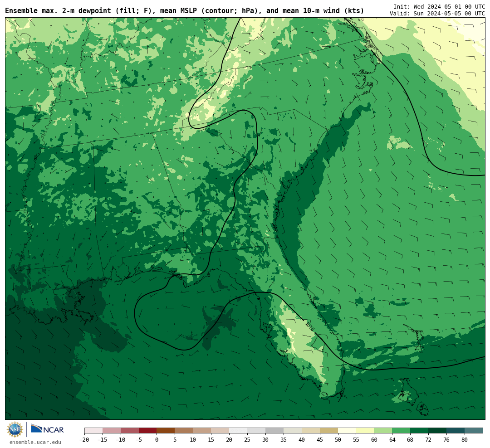
Task: Click the '35' colorbar tick label
Action: pyautogui.click(x=284, y=440)
